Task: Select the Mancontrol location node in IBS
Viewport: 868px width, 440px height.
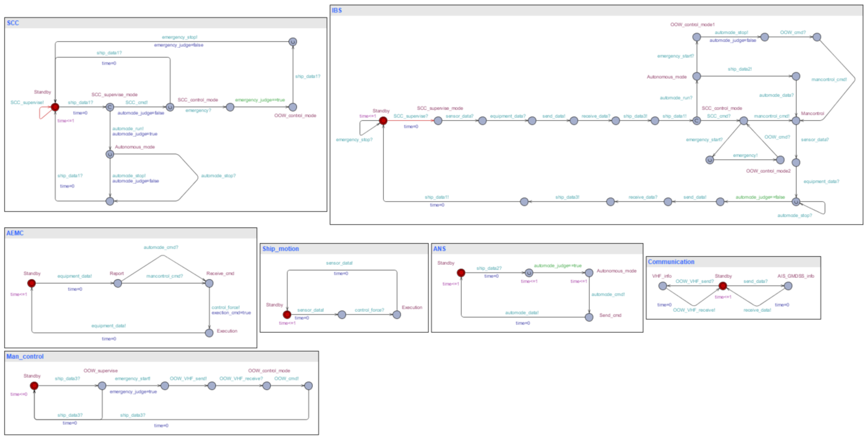Action: [796, 121]
